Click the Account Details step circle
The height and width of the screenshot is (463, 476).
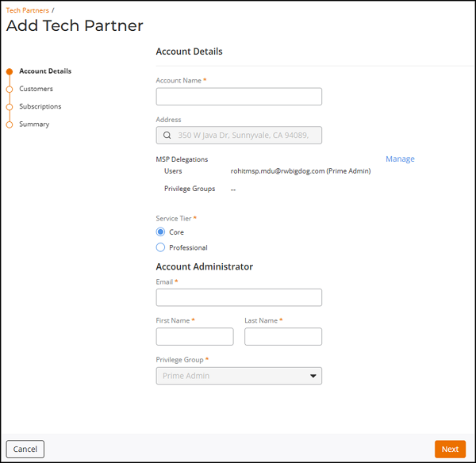10,71
